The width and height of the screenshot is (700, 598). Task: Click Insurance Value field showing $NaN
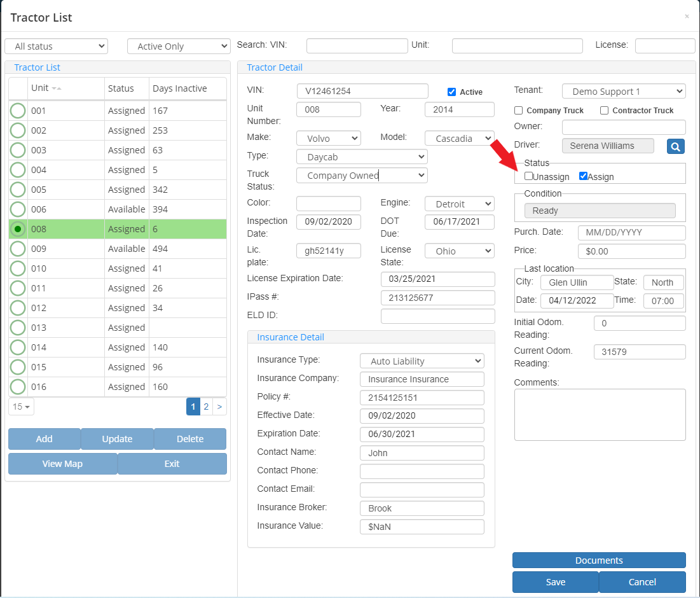(422, 527)
